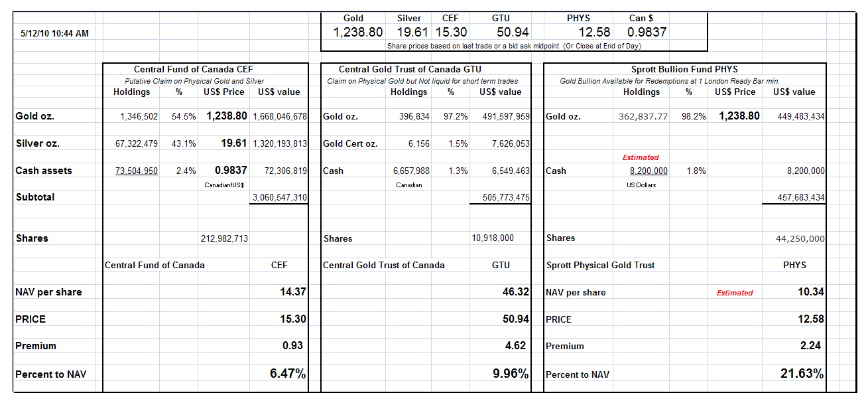The width and height of the screenshot is (868, 401).
Task: Click PHYS gold percentage 98.2%
Action: (x=694, y=116)
